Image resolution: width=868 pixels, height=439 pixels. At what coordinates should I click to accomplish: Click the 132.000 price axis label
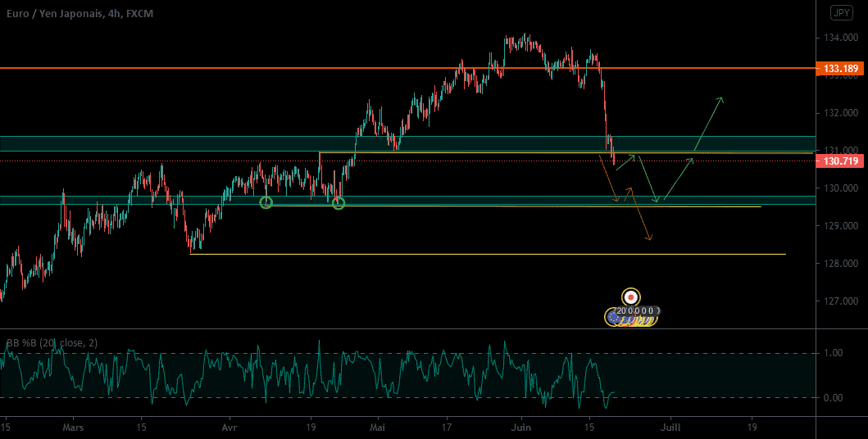pos(841,113)
